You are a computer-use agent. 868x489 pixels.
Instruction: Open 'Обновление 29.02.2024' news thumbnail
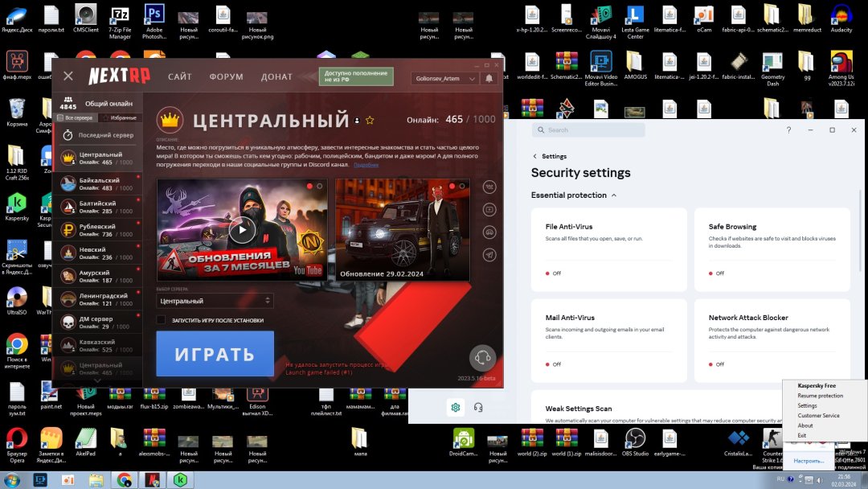[403, 230]
